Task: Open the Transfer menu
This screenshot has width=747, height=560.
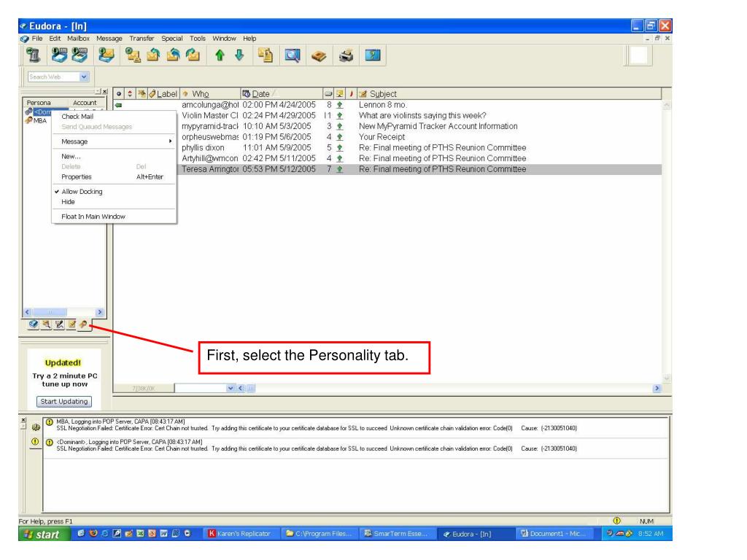Action: (142, 39)
